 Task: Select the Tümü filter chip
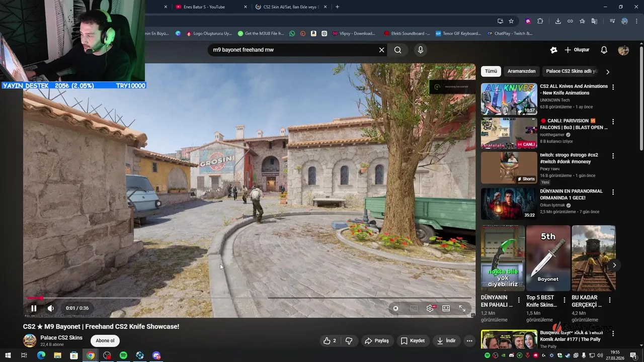(x=491, y=71)
